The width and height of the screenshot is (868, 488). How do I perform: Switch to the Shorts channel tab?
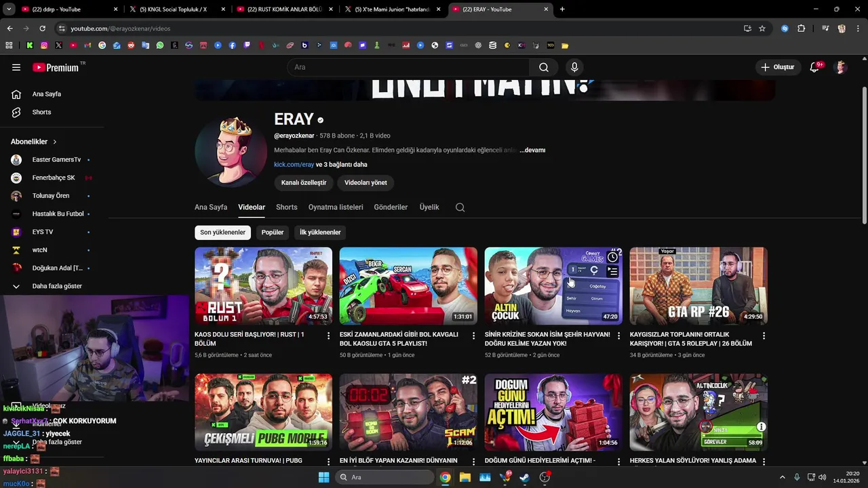click(x=286, y=207)
